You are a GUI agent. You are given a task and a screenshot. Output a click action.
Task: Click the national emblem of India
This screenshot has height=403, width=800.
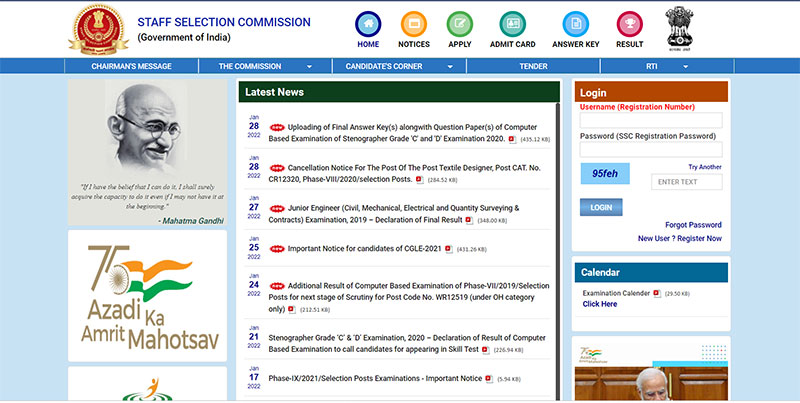679,28
